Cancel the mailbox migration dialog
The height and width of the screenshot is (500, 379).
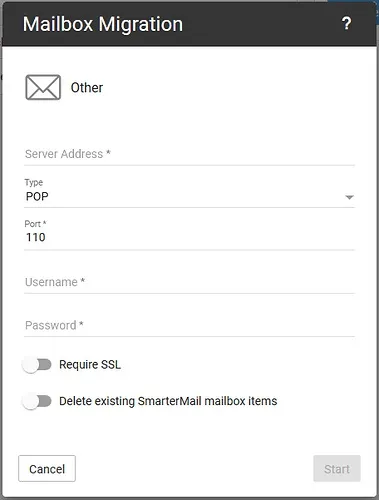47,469
